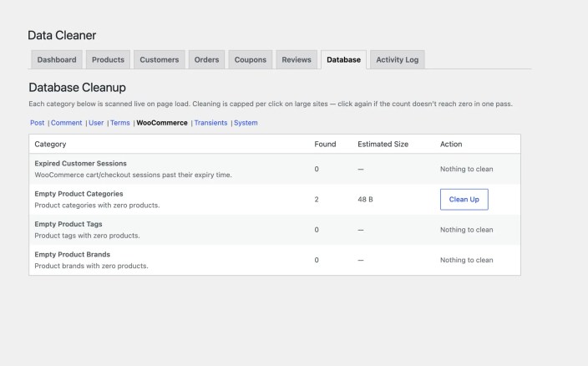Select the User cleanup filter link
This screenshot has width=588, height=366.
pyautogui.click(x=96, y=123)
